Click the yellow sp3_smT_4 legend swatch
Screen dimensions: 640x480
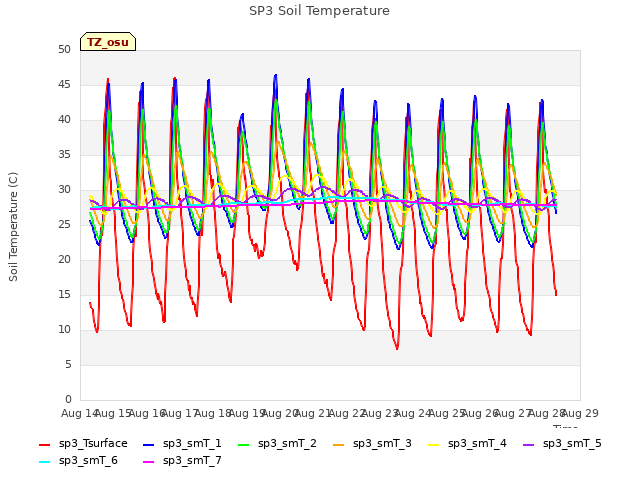coord(433,444)
